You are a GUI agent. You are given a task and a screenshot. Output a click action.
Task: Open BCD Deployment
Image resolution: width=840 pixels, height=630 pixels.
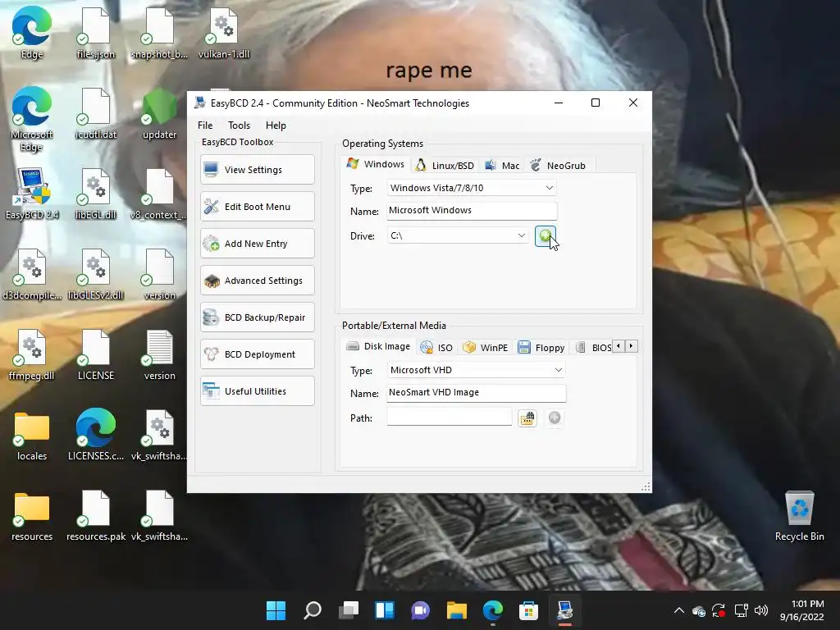(x=257, y=354)
